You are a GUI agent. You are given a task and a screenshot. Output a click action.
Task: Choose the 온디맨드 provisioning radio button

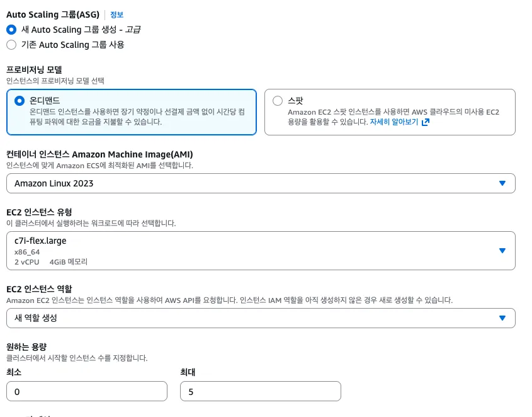20,101
